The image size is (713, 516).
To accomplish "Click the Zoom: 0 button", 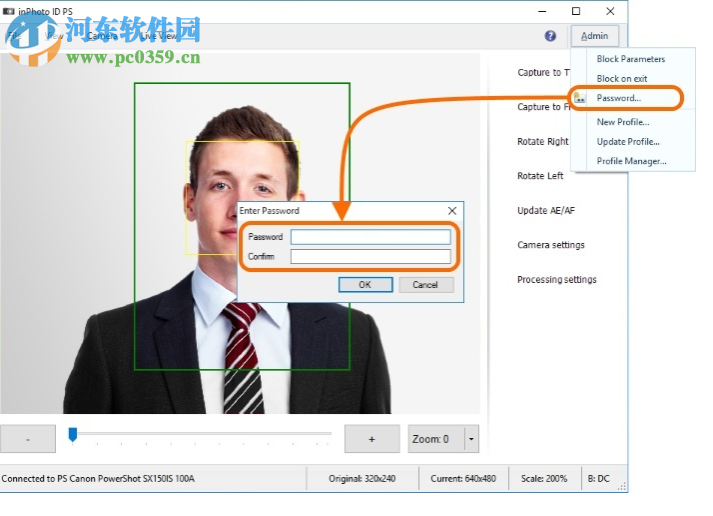I will (x=437, y=439).
